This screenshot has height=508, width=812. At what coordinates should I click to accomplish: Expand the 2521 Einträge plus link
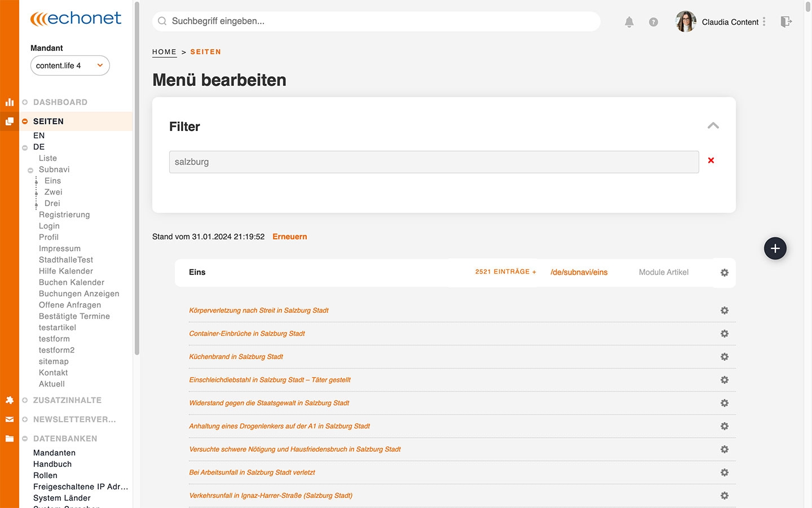click(505, 272)
